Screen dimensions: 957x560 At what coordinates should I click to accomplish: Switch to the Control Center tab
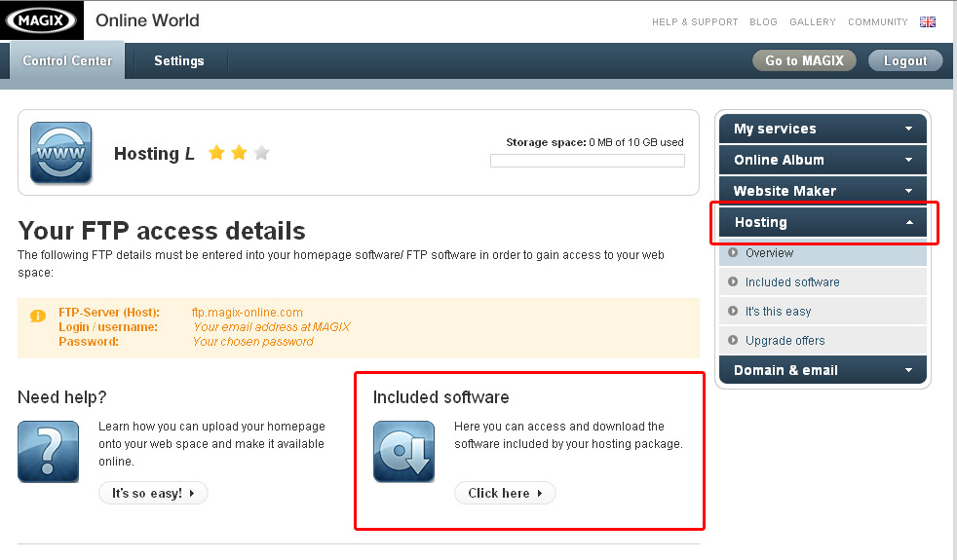tap(67, 61)
